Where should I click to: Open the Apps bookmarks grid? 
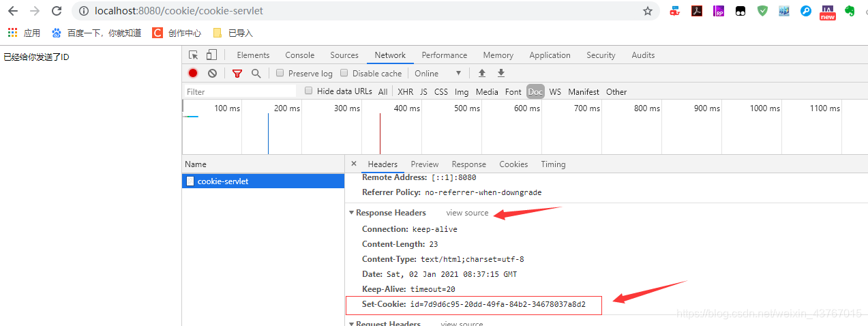pyautogui.click(x=24, y=33)
